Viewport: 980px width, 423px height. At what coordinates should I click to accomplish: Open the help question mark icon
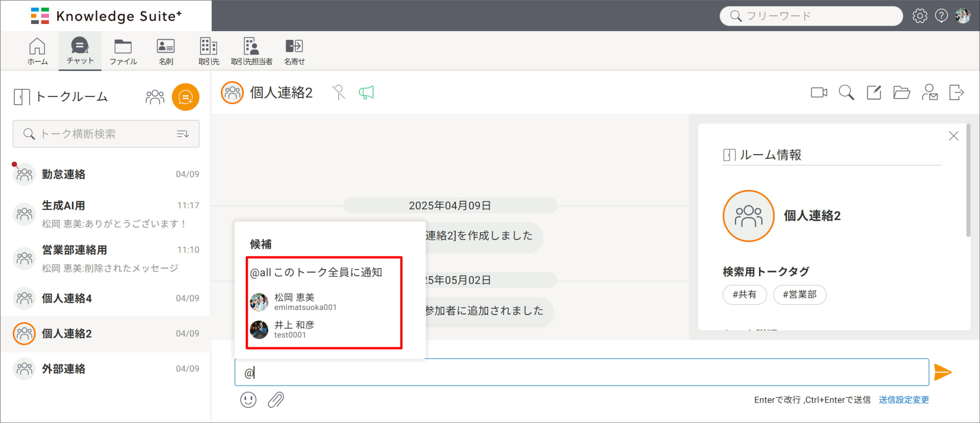coord(941,16)
